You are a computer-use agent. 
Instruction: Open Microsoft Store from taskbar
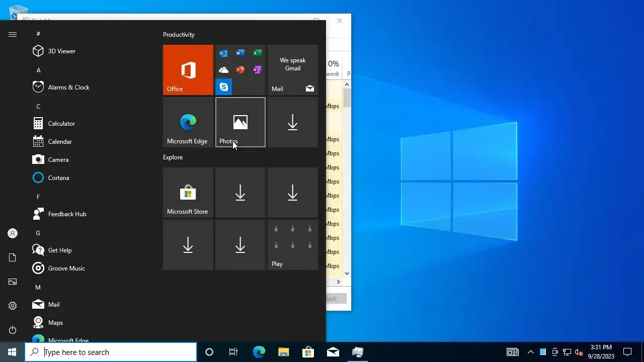coord(308,352)
